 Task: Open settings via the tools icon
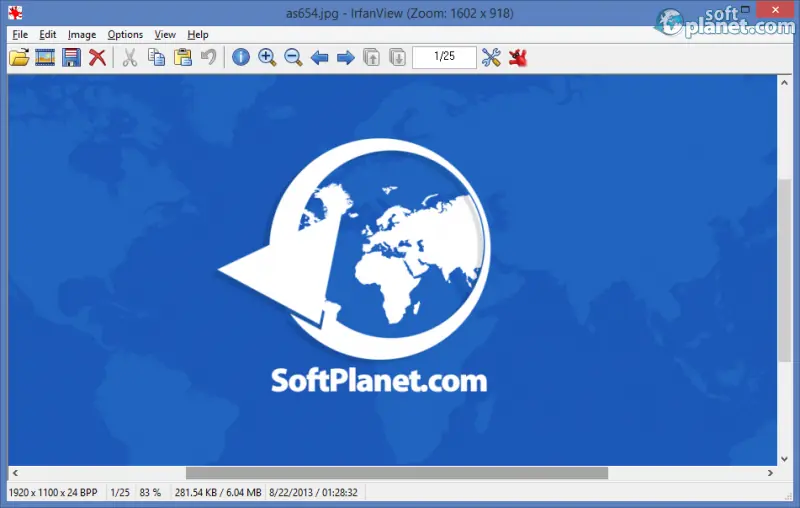pos(491,57)
